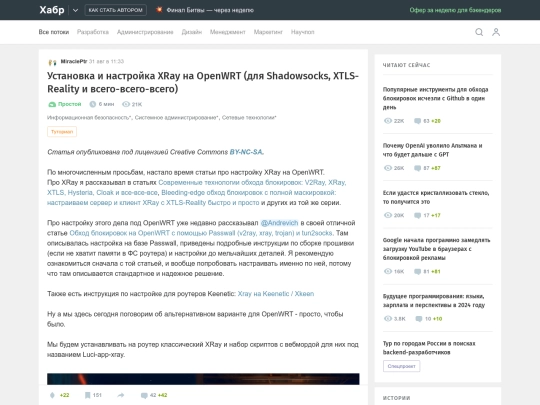Click the article publication date 31 авг
This screenshot has height=405, width=540.
(106, 61)
